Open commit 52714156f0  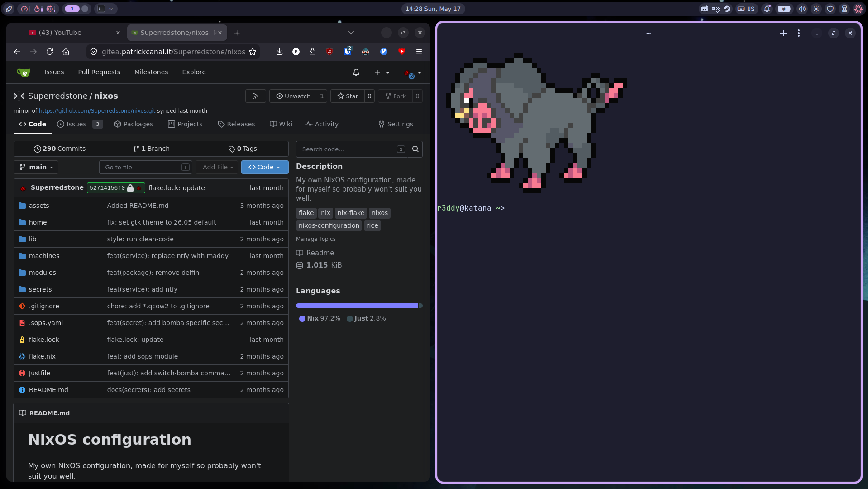pyautogui.click(x=116, y=188)
